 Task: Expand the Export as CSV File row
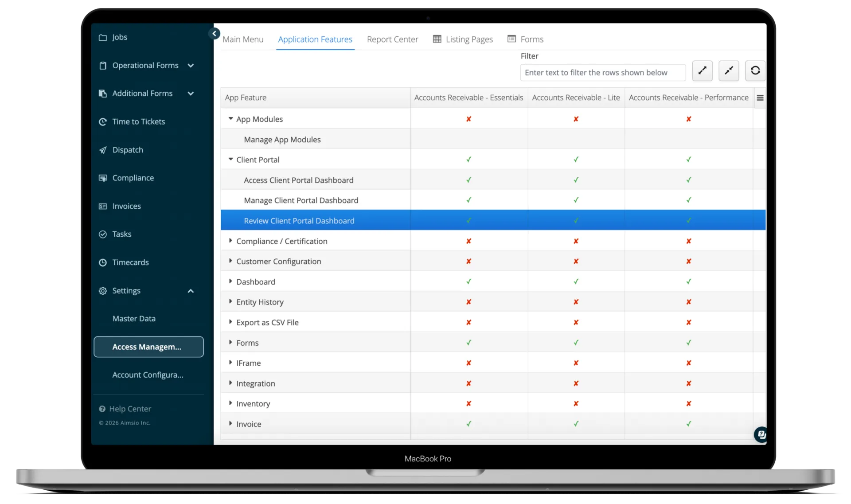(230, 322)
